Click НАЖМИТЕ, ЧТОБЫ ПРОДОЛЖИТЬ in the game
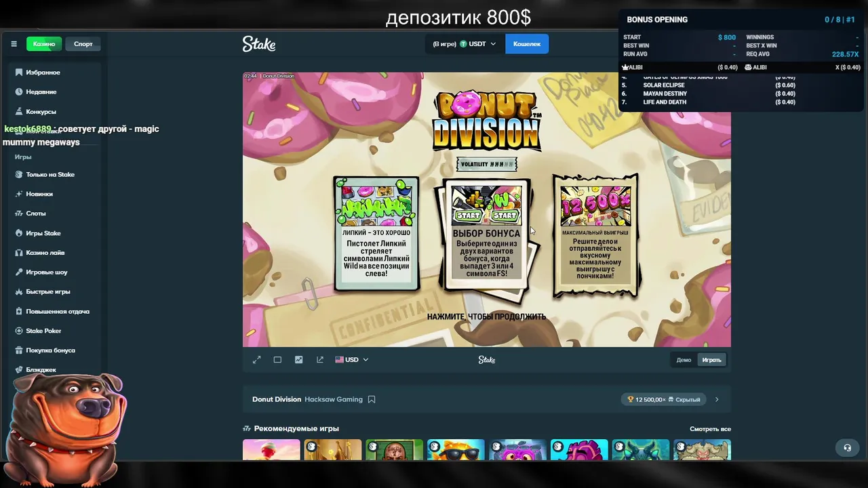 [486, 317]
